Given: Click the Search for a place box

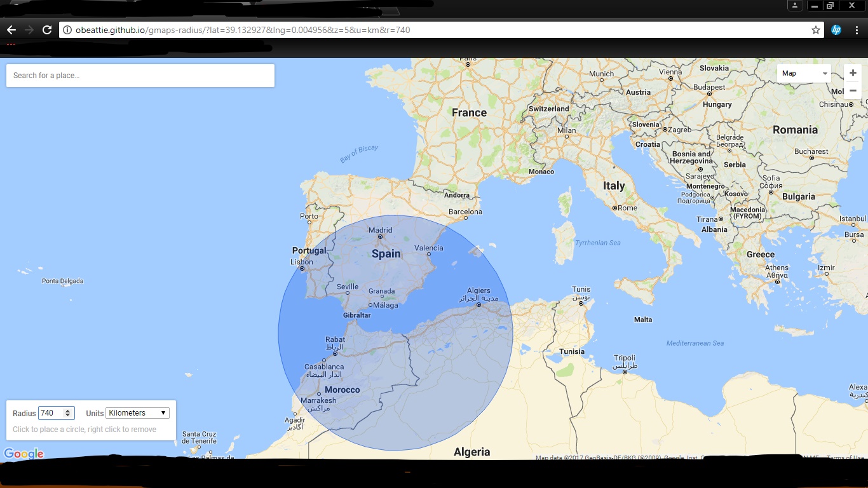Looking at the screenshot, I should (140, 76).
